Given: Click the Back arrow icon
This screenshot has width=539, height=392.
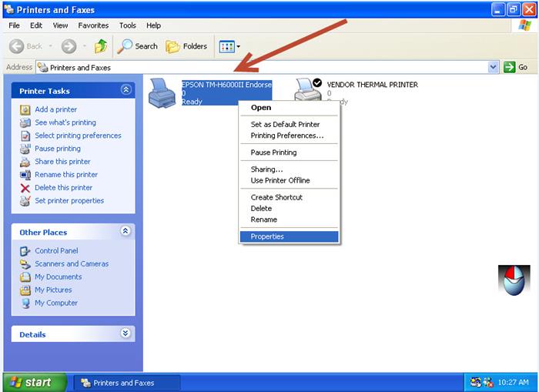Looking at the screenshot, I should pos(16,46).
